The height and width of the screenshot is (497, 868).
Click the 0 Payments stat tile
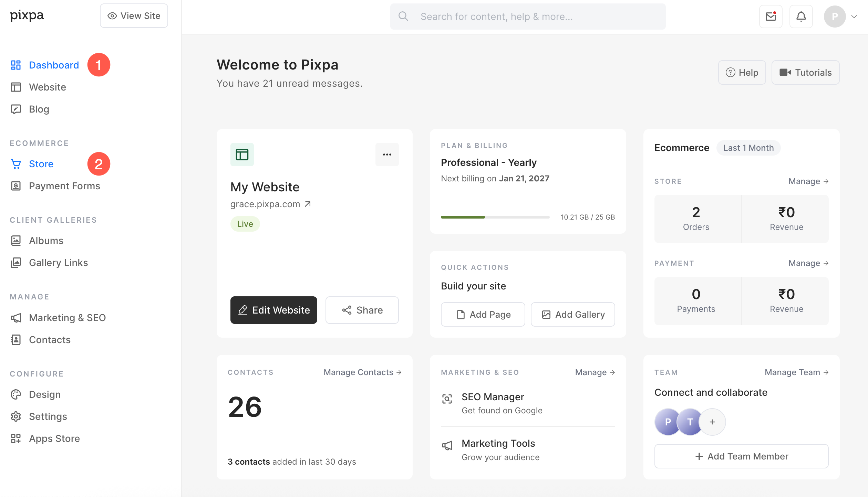coord(698,301)
